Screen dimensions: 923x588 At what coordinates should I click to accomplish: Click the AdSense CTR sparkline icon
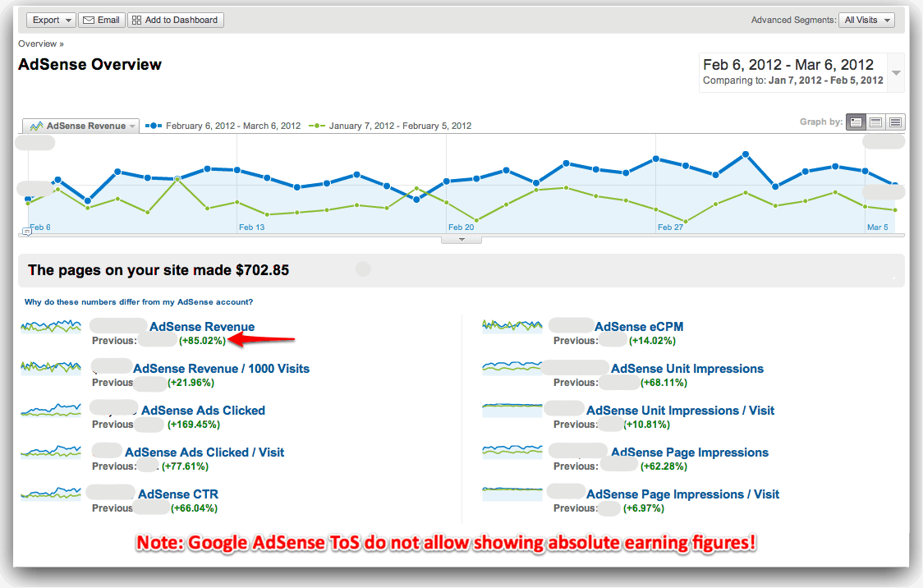tap(51, 494)
